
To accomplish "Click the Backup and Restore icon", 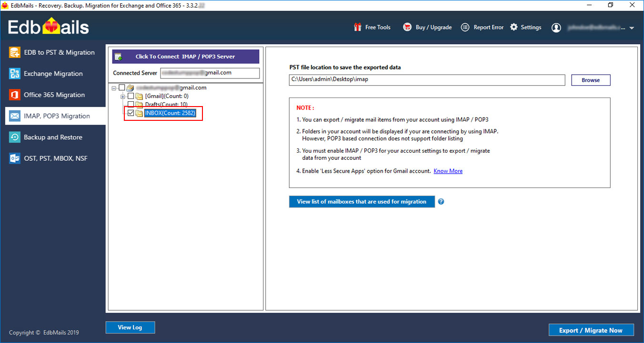I will pyautogui.click(x=15, y=137).
